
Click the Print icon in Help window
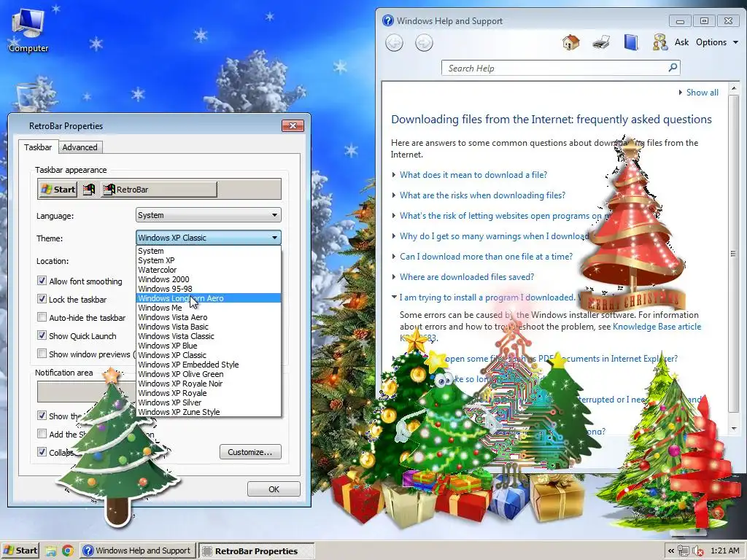pyautogui.click(x=601, y=42)
